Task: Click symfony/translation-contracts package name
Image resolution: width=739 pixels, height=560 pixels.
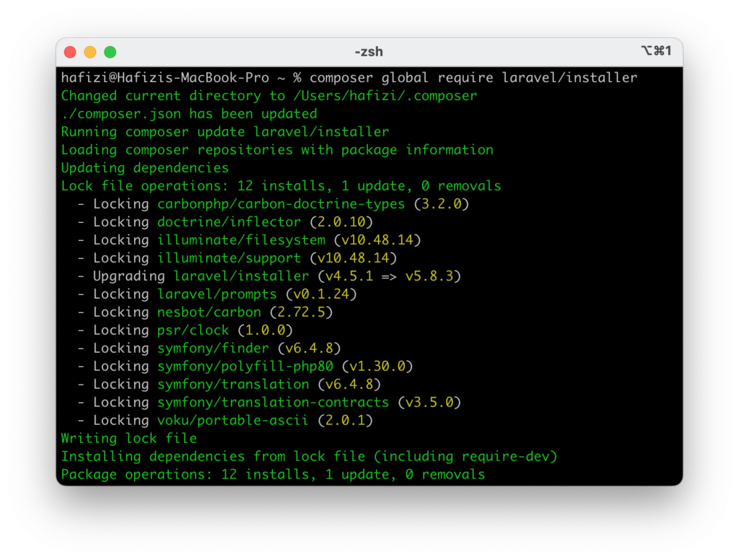Action: click(x=274, y=402)
